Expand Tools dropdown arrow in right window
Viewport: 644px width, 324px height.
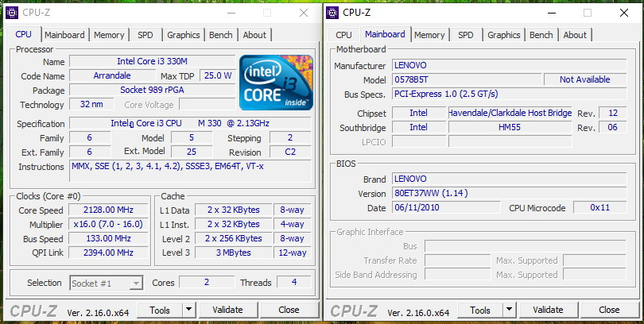[510, 310]
